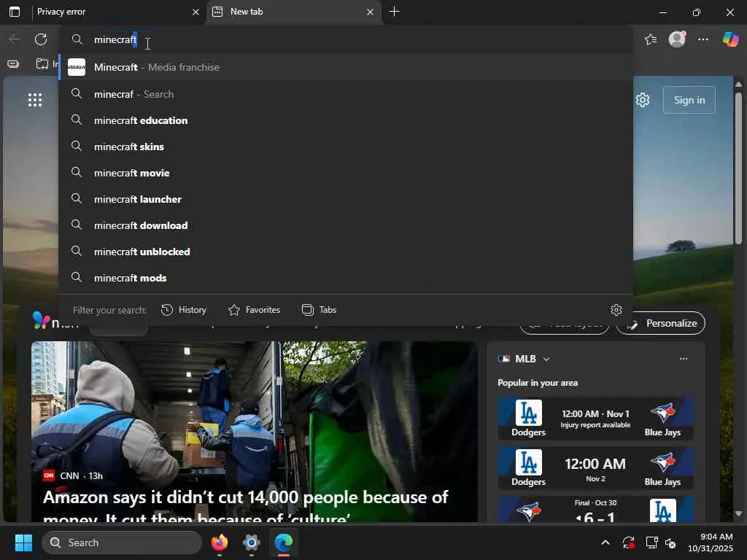
Task: Click the display network tray icon
Action: (x=651, y=542)
